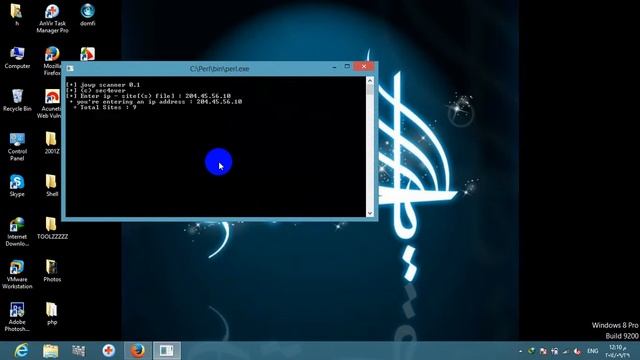Open the perl.exe window system menu icon
The image size is (640, 360).
[x=70, y=69]
